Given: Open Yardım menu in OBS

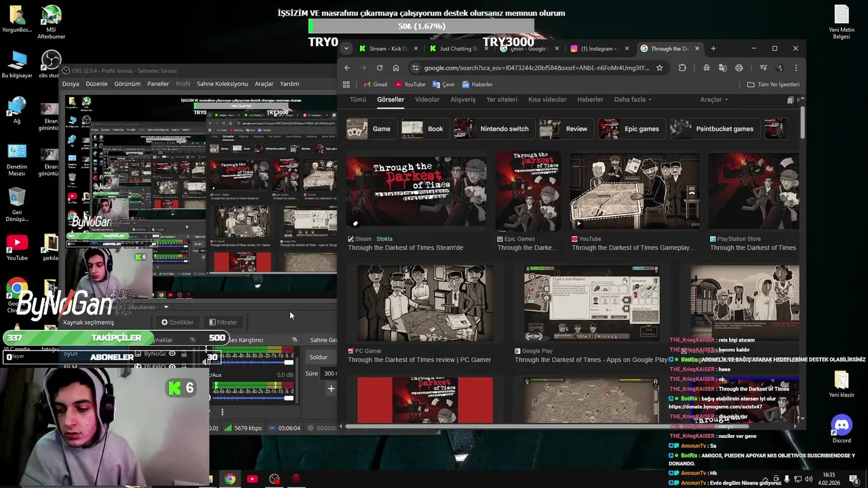Looking at the screenshot, I should 290,84.
